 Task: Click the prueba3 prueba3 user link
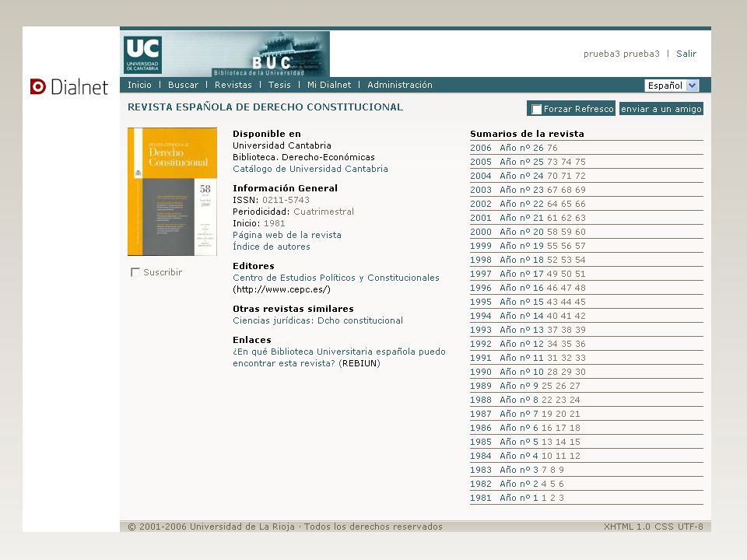click(621, 54)
